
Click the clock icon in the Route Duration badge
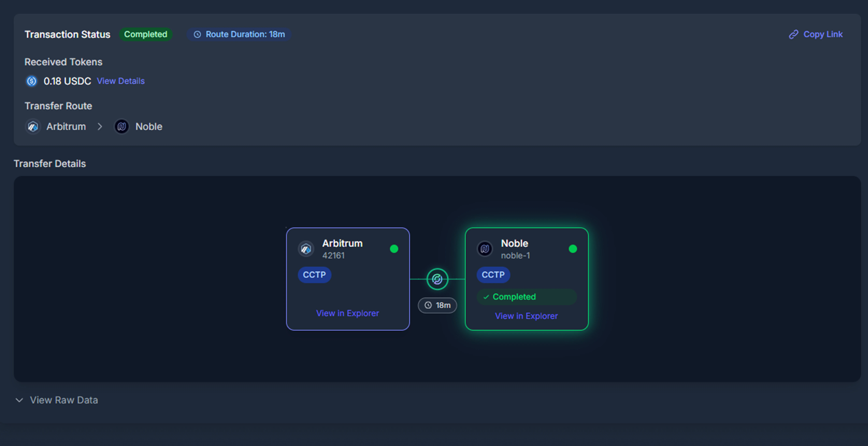point(197,34)
